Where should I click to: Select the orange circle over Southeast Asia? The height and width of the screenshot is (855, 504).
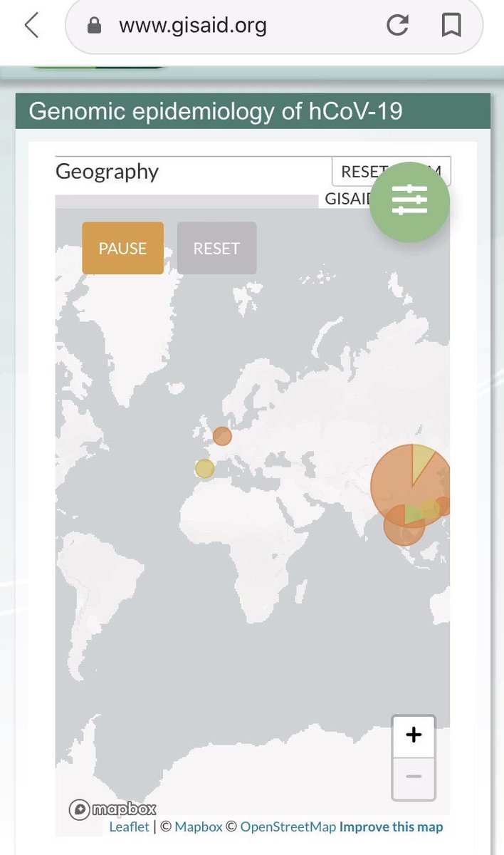404,525
